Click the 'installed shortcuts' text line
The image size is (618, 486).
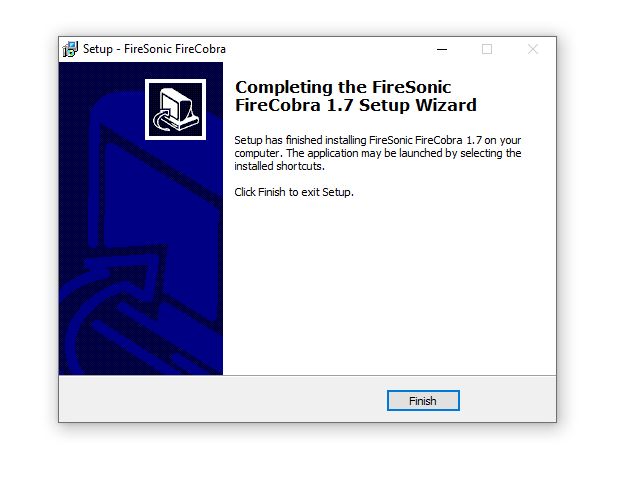(x=279, y=166)
